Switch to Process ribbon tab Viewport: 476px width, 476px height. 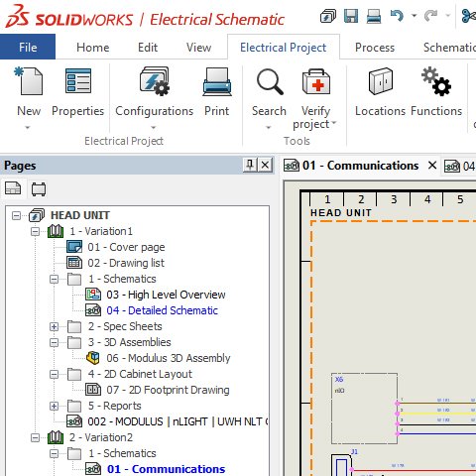point(375,48)
